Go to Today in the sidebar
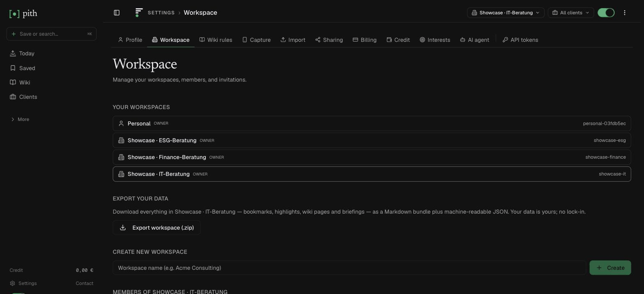Image resolution: width=644 pixels, height=294 pixels. tap(51, 53)
